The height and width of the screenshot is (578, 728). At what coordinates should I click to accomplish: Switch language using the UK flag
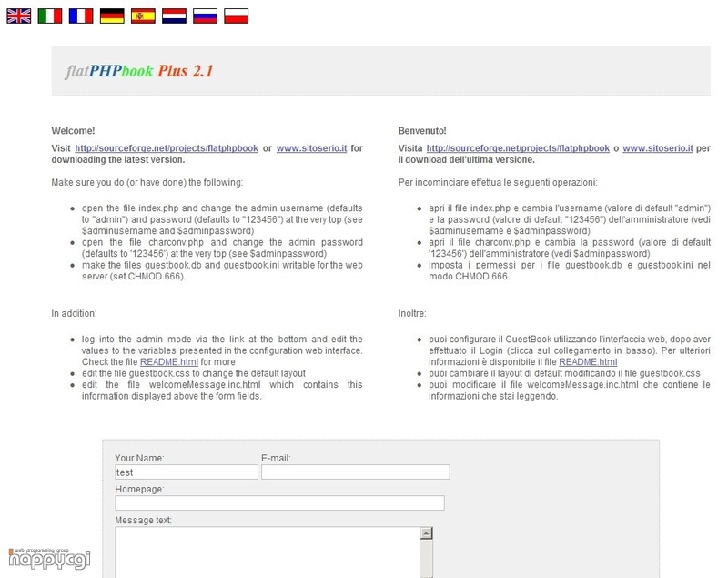point(19,15)
